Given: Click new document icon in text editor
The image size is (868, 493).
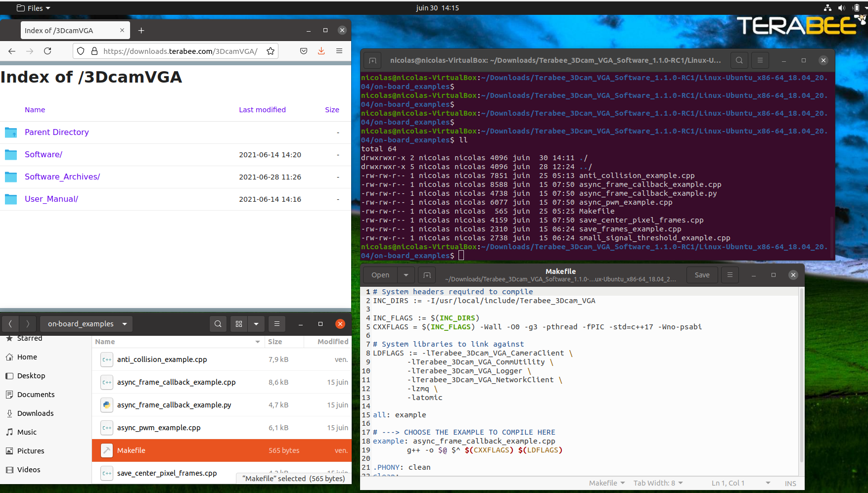Looking at the screenshot, I should (x=427, y=275).
